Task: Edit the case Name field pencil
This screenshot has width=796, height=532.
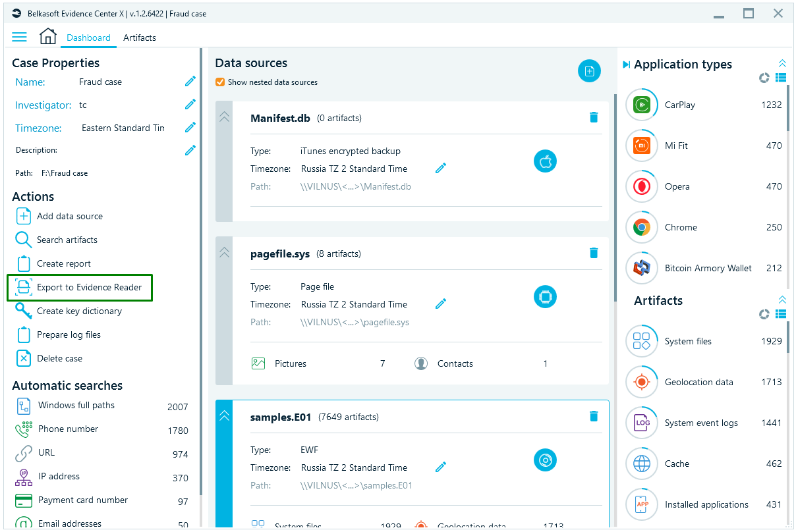Action: (x=190, y=81)
